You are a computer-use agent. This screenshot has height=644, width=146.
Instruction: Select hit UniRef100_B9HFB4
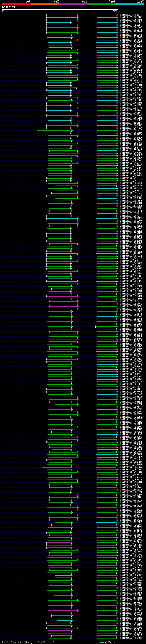(x=131, y=85)
